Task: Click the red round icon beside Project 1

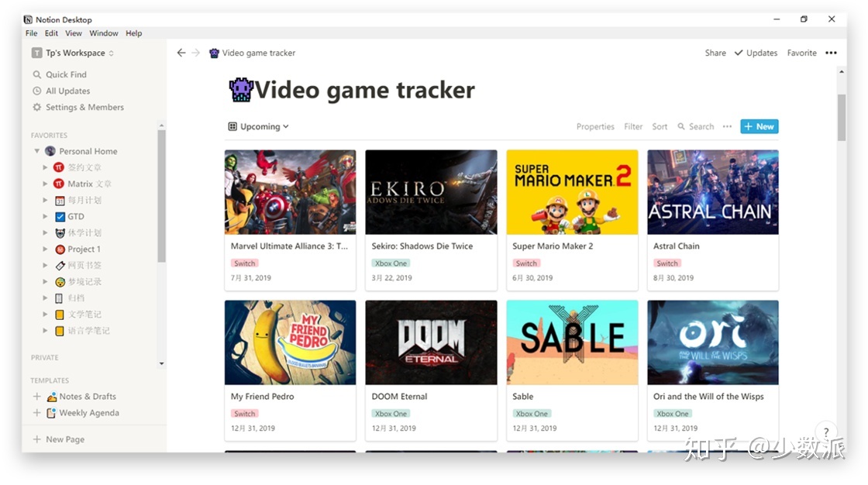Action: (x=60, y=249)
